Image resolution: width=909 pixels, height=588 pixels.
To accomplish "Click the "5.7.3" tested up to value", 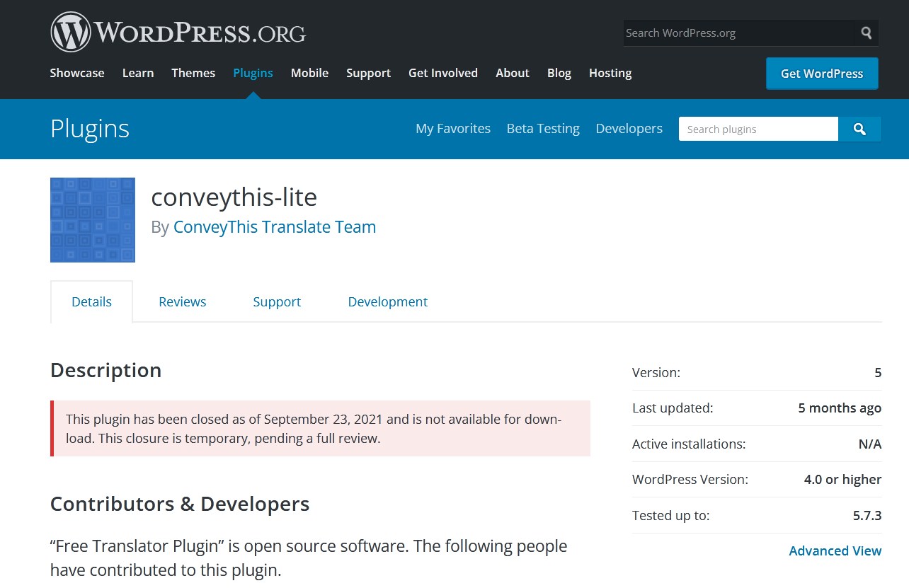I will point(867,515).
